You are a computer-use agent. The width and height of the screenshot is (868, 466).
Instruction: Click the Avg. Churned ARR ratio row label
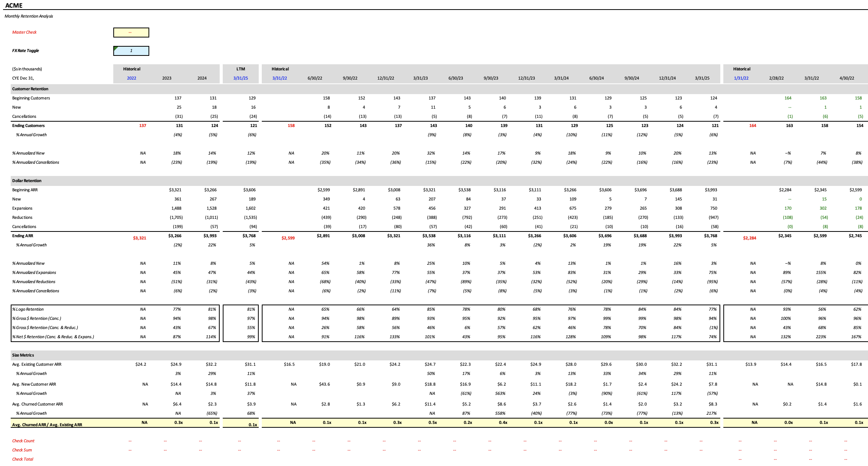[x=47, y=424]
